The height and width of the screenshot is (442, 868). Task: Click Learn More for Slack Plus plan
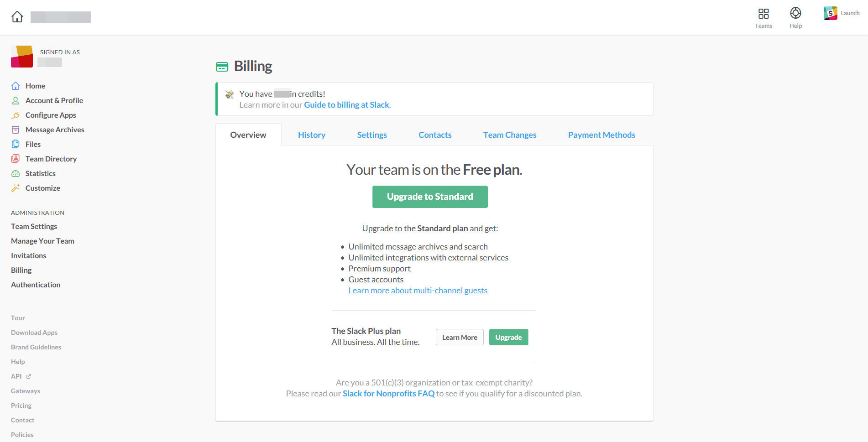coord(460,338)
